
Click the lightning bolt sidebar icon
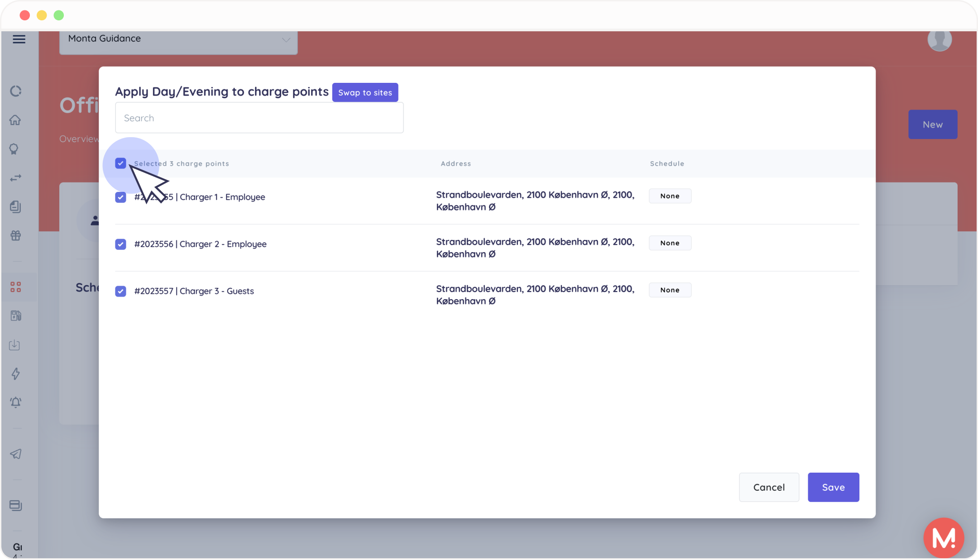tap(15, 373)
